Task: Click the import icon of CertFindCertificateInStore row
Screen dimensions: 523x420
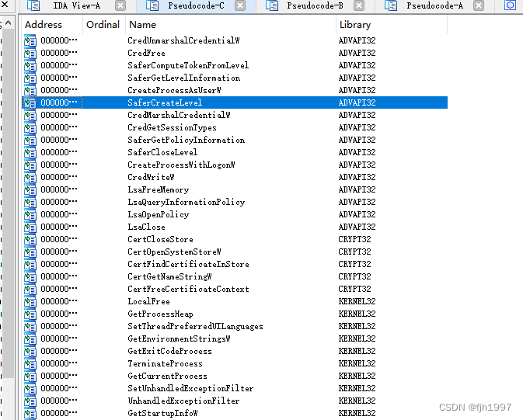Action: tap(30, 264)
